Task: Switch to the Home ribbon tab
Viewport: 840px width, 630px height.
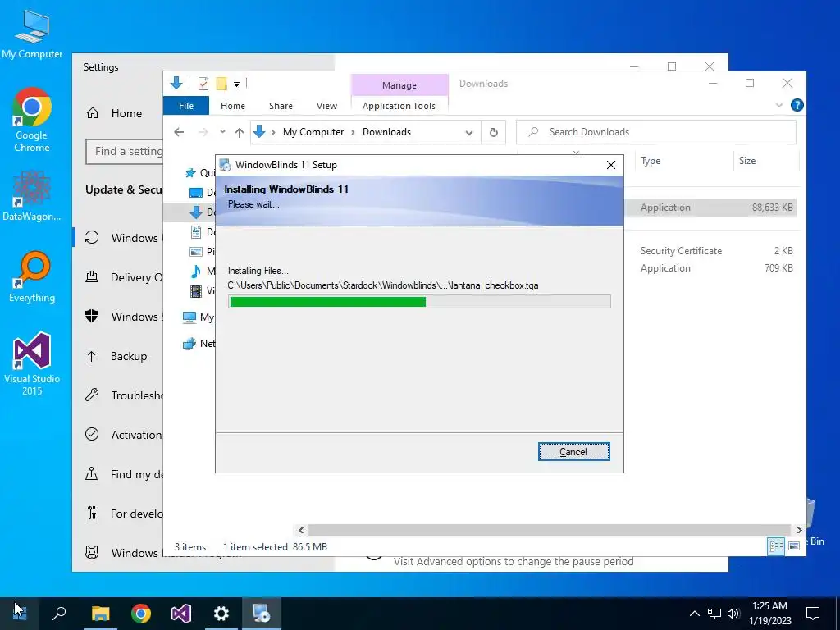Action: (x=232, y=106)
